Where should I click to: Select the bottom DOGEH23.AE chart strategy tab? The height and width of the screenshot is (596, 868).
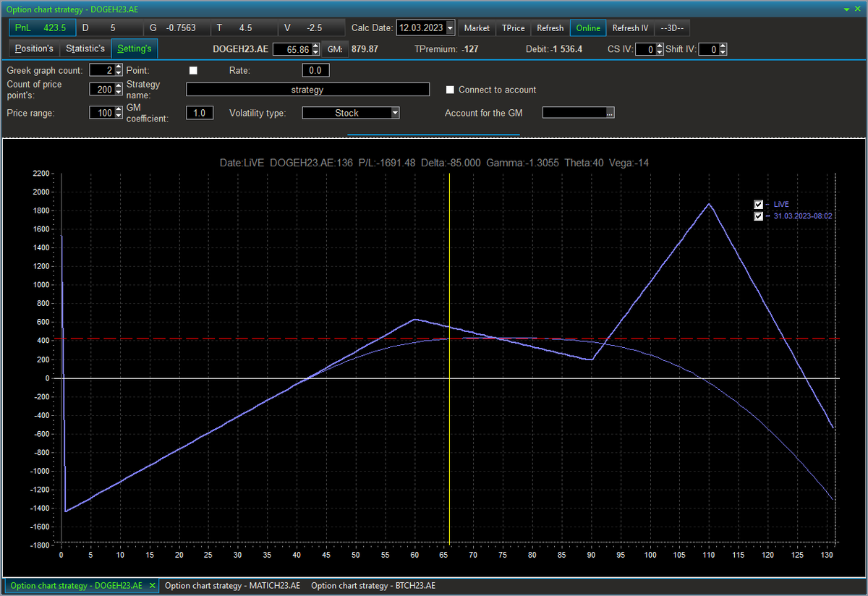(x=82, y=586)
